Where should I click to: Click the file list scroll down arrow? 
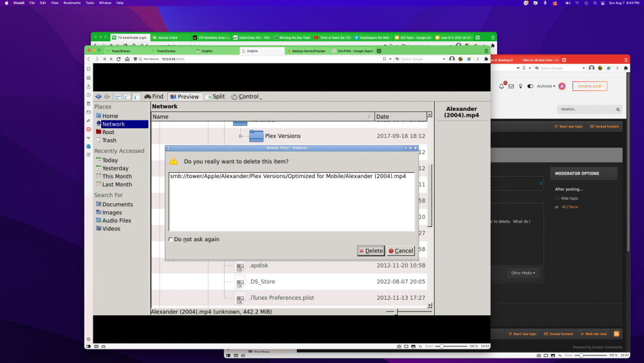(x=430, y=306)
